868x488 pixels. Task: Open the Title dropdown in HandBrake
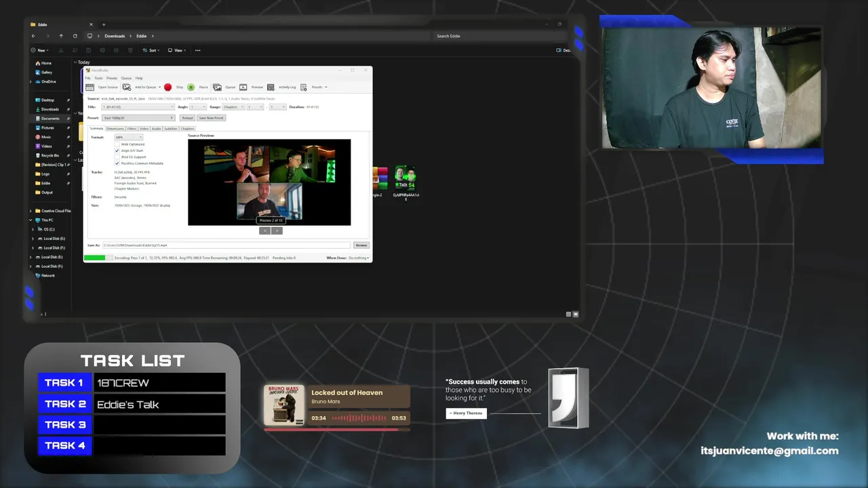[x=138, y=107]
